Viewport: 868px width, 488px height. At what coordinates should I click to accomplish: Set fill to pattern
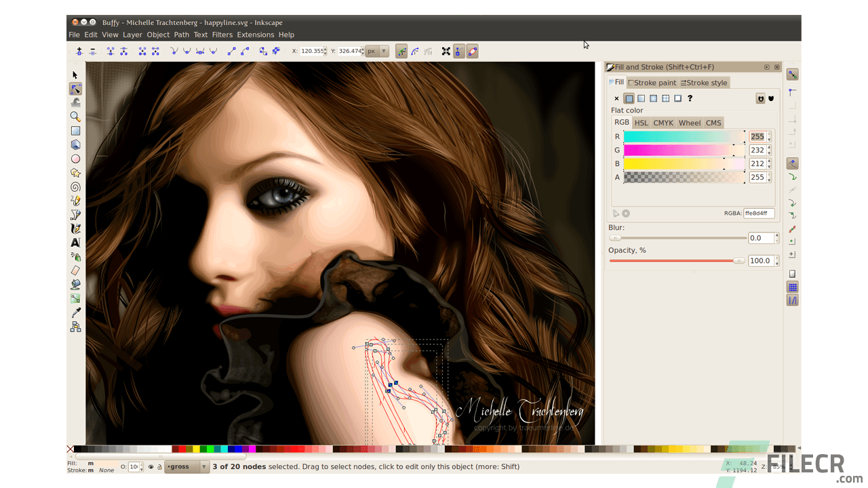point(665,98)
